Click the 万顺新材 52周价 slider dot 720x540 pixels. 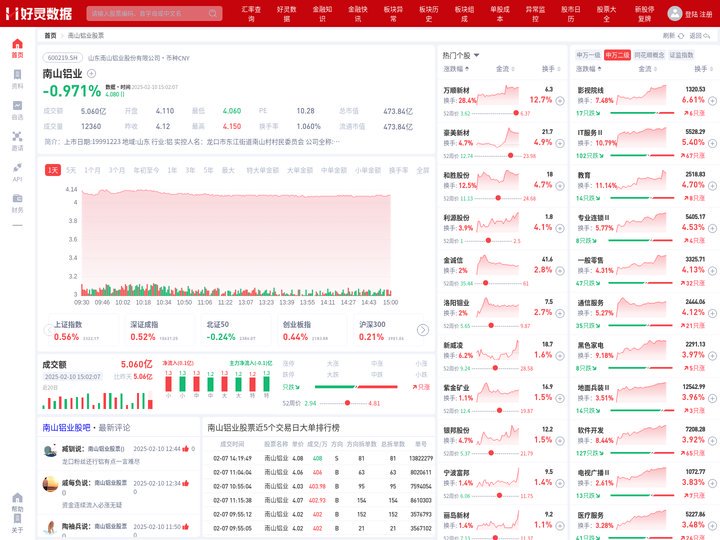pos(516,113)
